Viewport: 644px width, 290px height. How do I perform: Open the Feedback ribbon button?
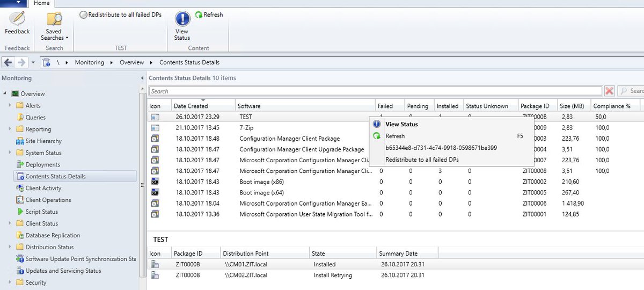[17, 24]
